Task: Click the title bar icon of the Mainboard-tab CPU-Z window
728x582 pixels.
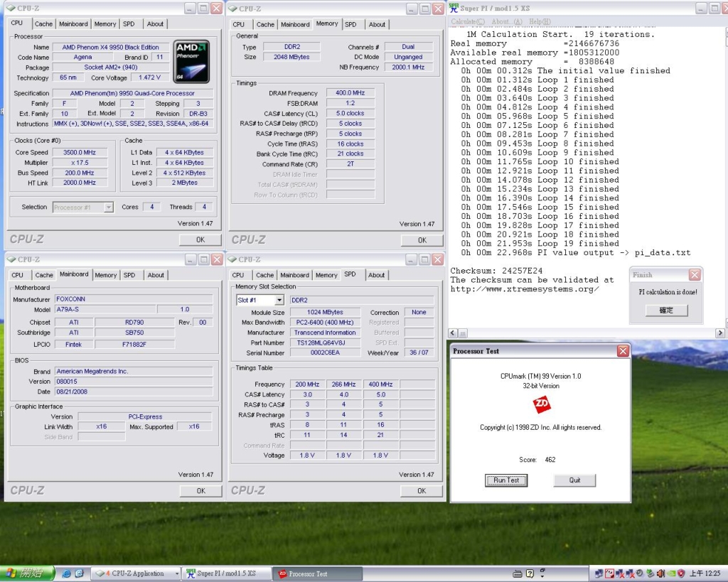Action: 11,259
